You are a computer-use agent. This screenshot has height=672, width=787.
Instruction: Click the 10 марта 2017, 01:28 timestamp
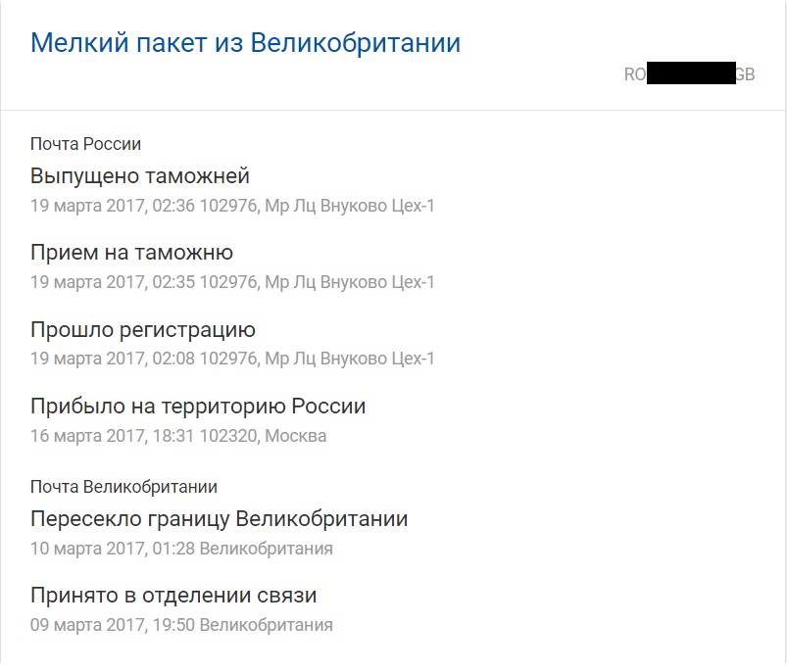click(112, 549)
